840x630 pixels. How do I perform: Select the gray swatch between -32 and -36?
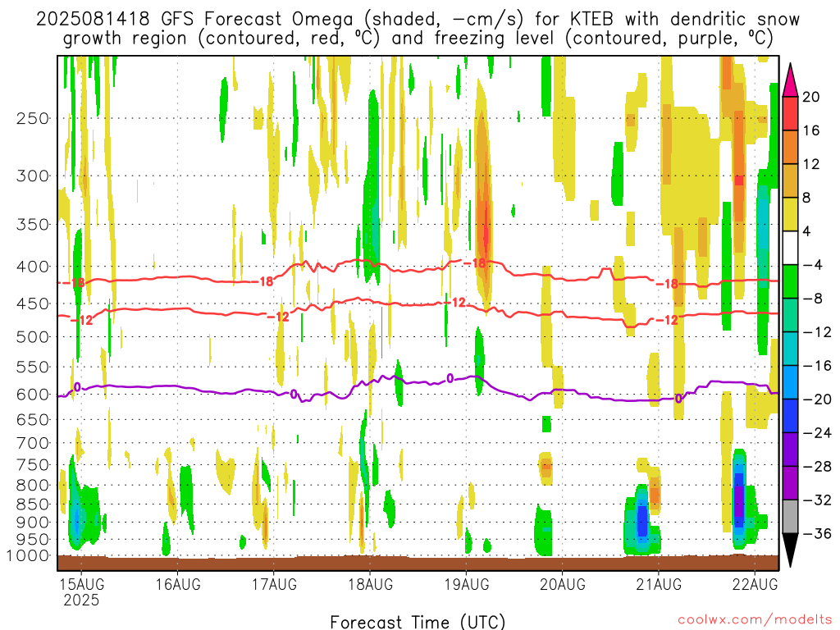(x=790, y=517)
